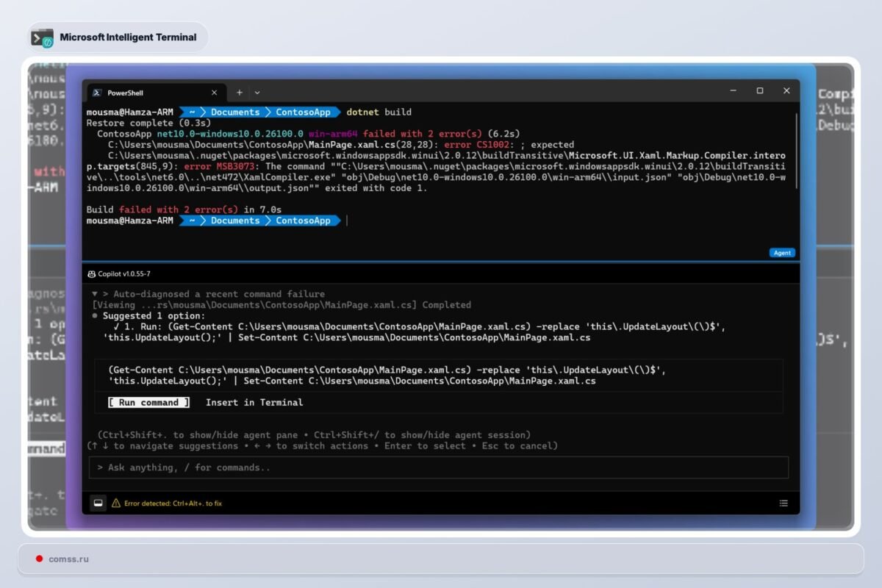
Task: Maximize the terminal window
Action: pos(760,91)
